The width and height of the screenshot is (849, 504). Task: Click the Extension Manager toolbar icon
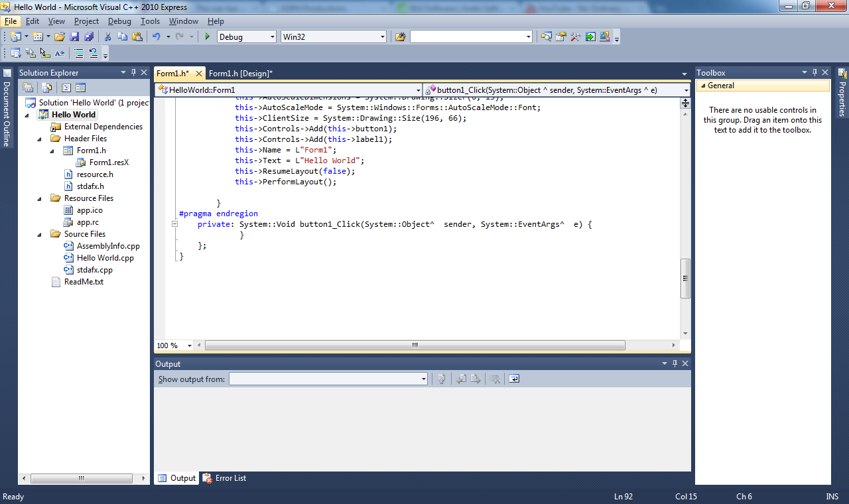pyautogui.click(x=605, y=36)
